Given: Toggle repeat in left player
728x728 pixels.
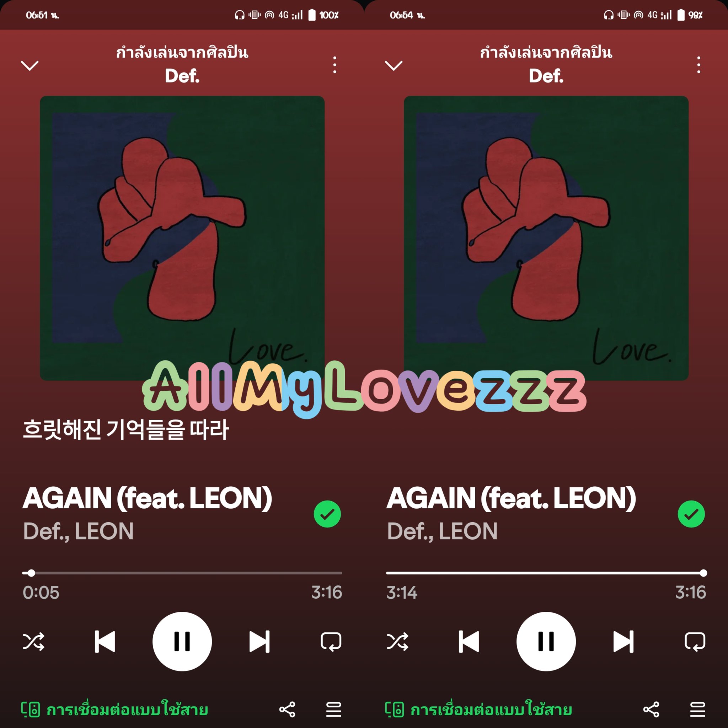Looking at the screenshot, I should click(331, 642).
